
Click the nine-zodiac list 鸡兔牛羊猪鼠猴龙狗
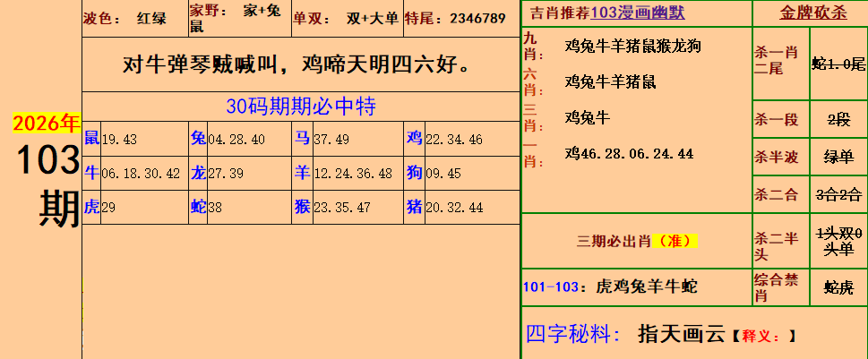[x=632, y=46]
